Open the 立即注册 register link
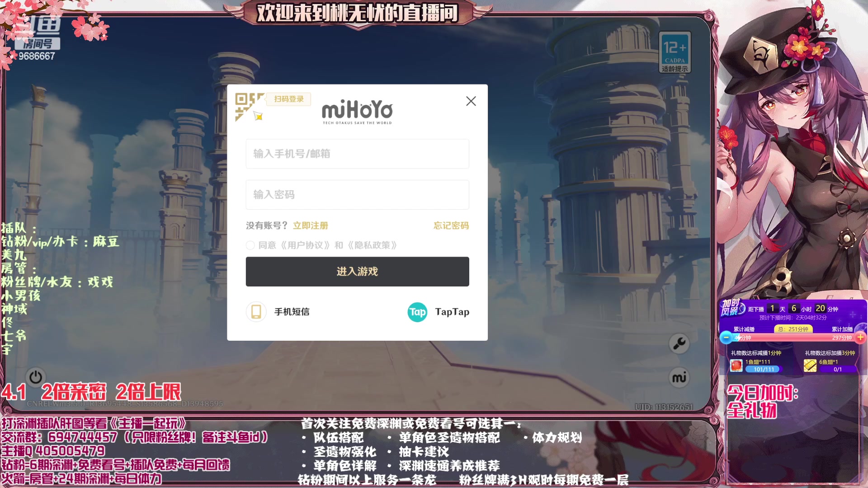868x488 pixels. click(310, 225)
